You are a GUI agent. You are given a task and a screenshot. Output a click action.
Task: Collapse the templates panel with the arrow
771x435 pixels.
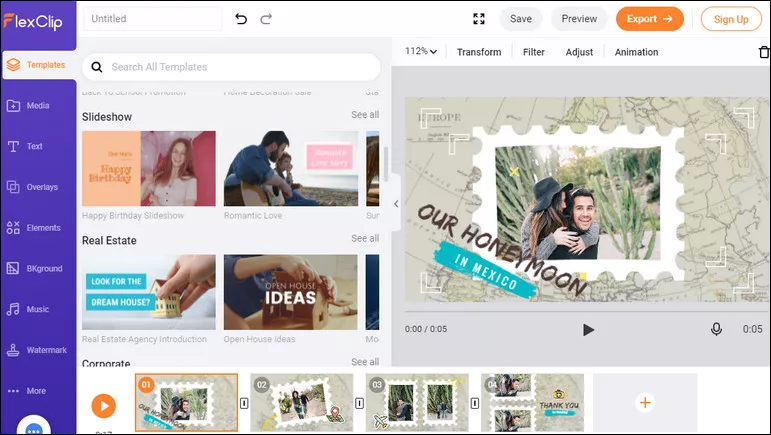click(396, 204)
